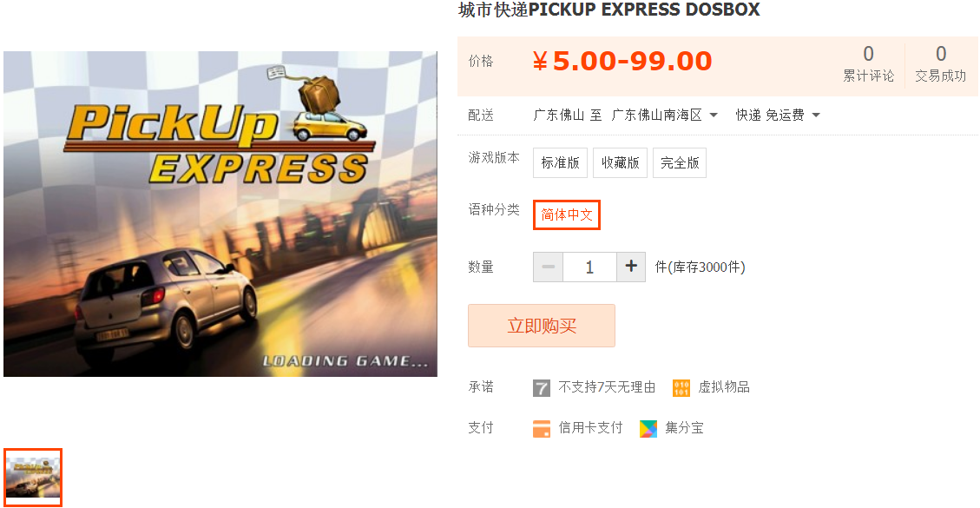This screenshot has width=980, height=508.
Task: Select the PickUp Express small thumbnail
Action: point(32,478)
